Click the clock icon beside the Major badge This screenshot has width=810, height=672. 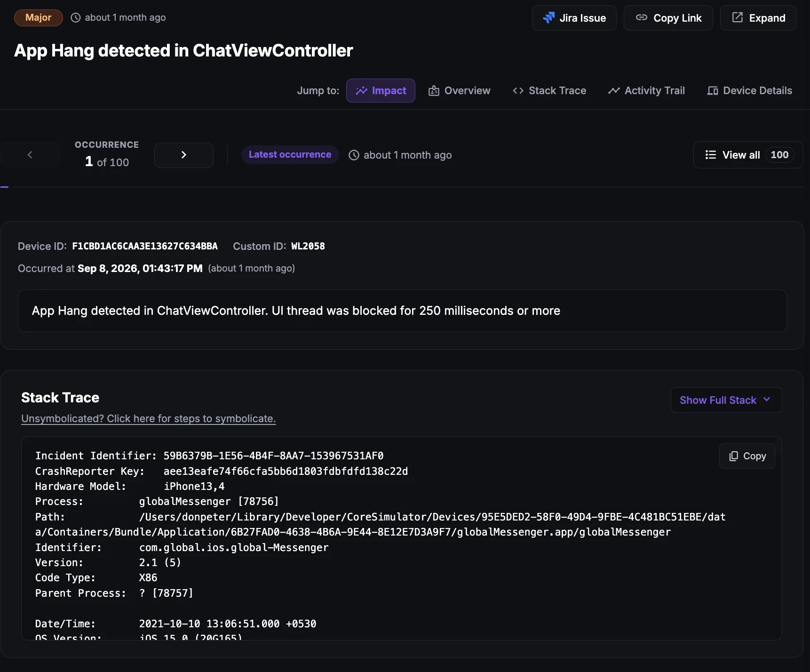(75, 17)
